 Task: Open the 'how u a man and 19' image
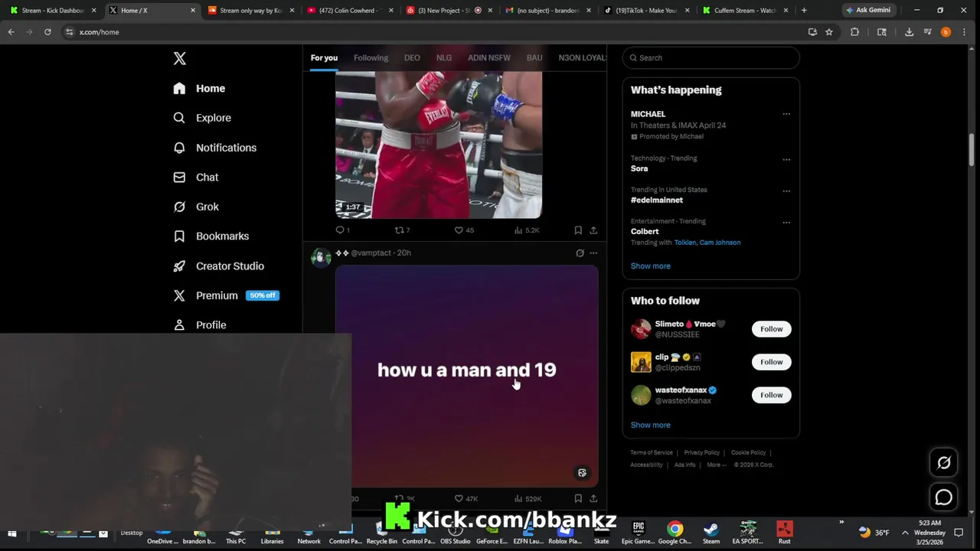tap(467, 376)
